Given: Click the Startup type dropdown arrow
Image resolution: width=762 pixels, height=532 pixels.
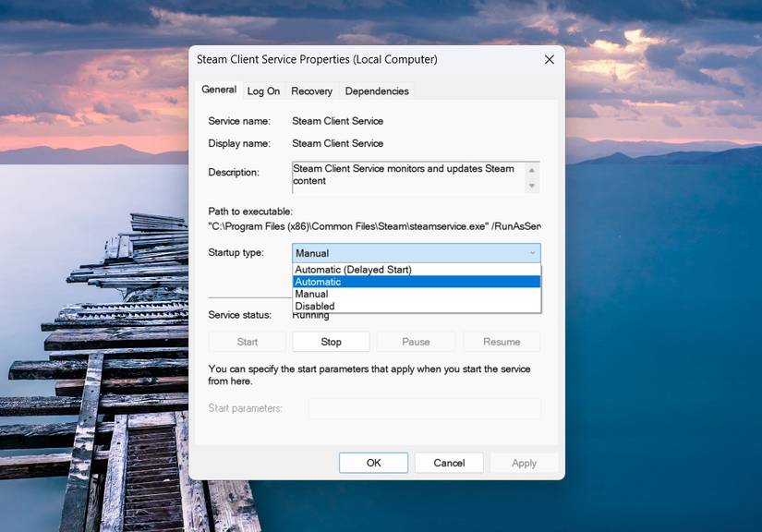Looking at the screenshot, I should click(x=534, y=252).
